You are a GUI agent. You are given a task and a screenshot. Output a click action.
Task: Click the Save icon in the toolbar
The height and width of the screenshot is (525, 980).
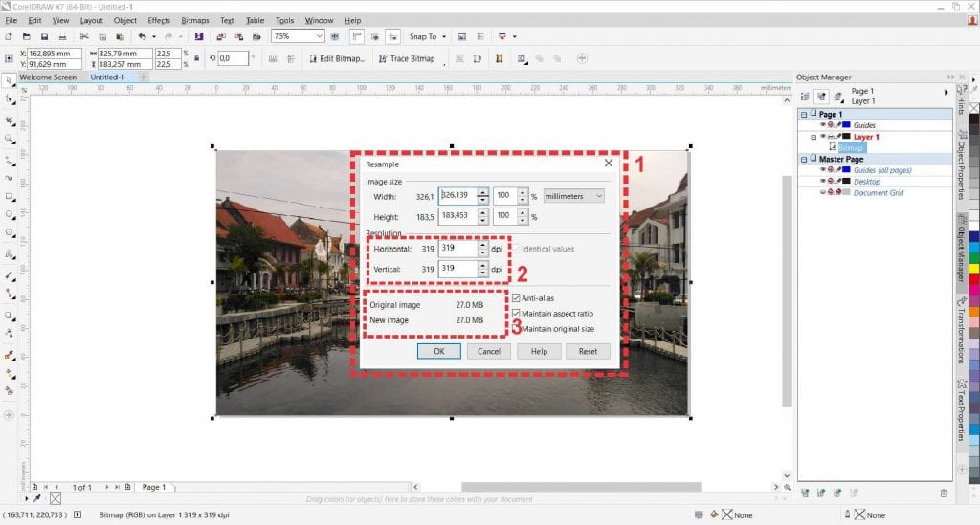pos(45,36)
